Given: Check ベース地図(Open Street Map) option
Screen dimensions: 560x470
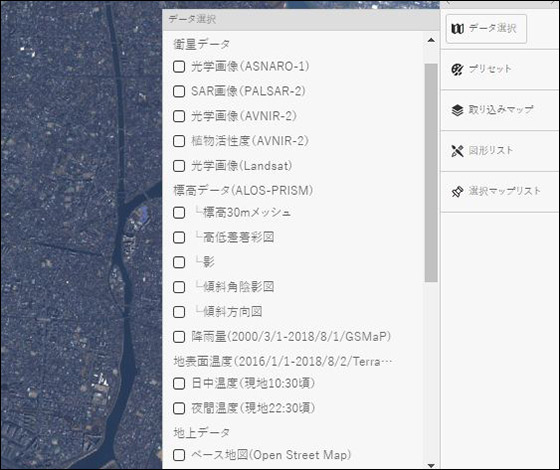Looking at the screenshot, I should click(179, 455).
